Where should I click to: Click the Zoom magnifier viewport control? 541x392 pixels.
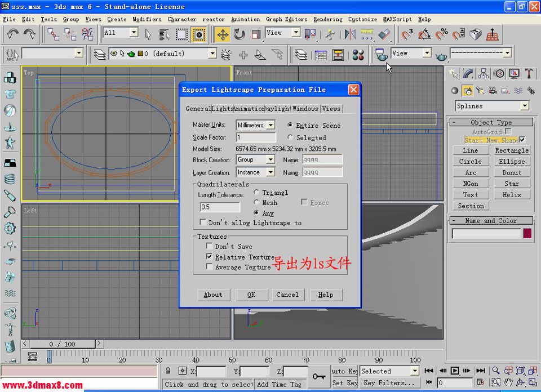(496, 370)
